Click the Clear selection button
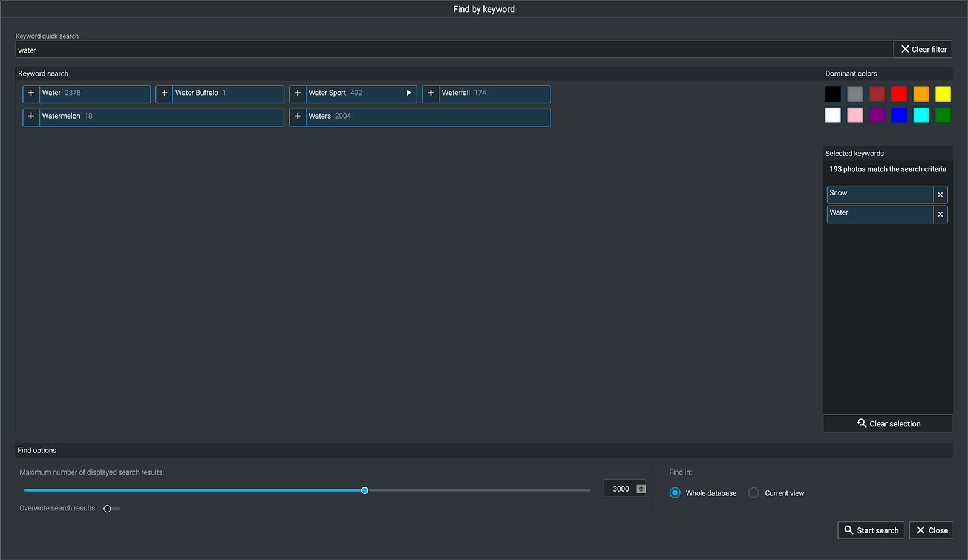968x560 pixels. (x=888, y=423)
